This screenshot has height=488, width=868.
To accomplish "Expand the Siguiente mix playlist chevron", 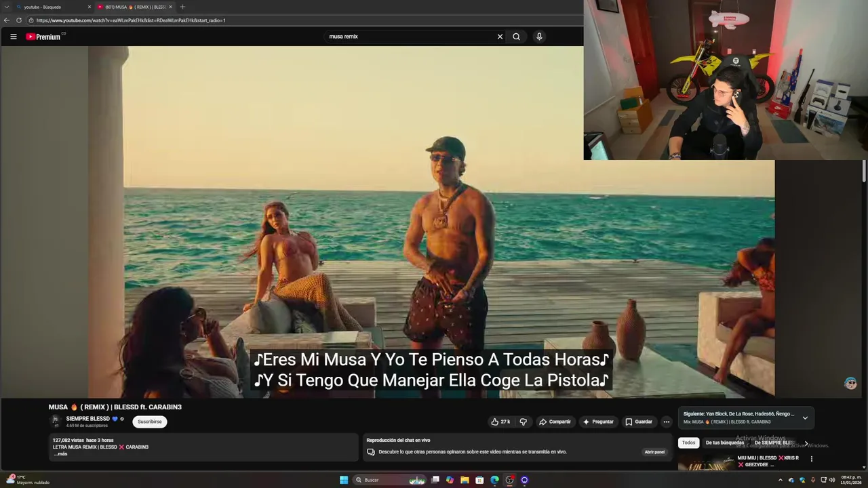I will (x=805, y=418).
